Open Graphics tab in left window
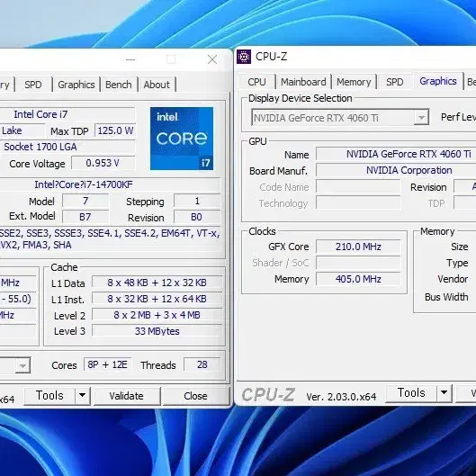Viewport: 476px width, 476px height. coord(76,85)
